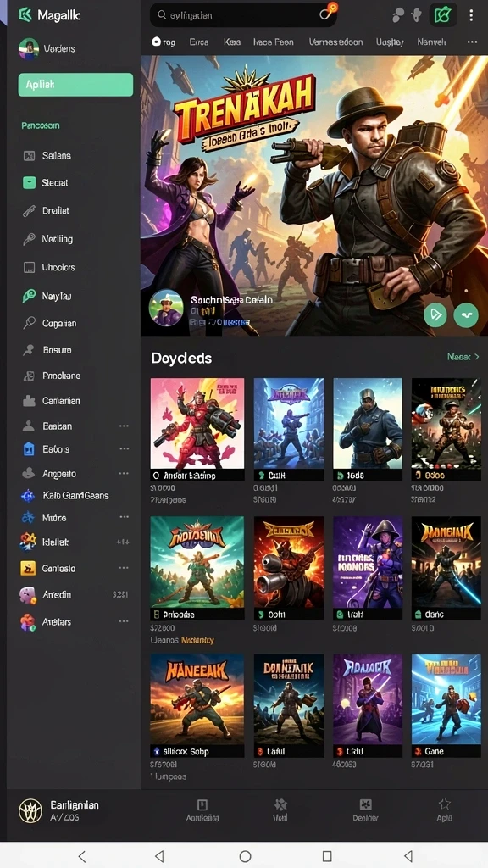Expand options dots next to Eaaban
This screenshot has width=488, height=868.
124,426
